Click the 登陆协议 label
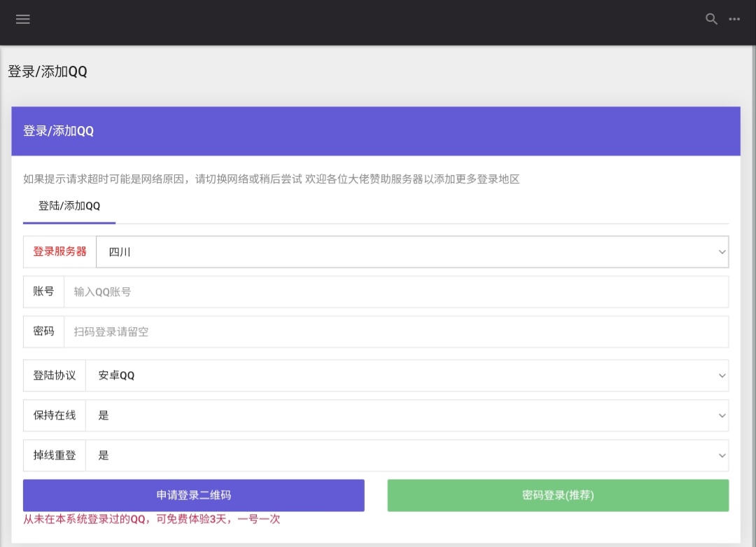This screenshot has width=756, height=547. [x=55, y=375]
